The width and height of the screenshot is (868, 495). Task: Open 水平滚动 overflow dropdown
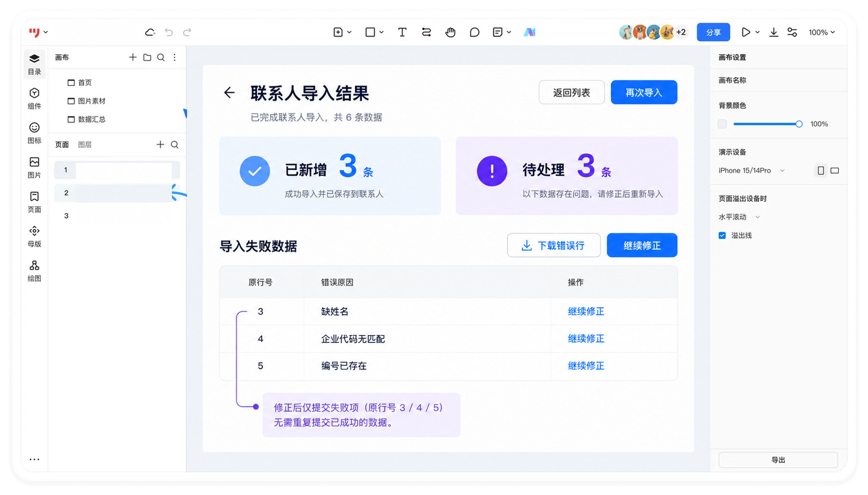pos(739,217)
